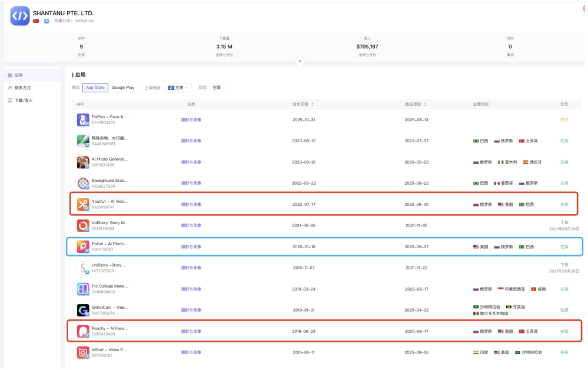The height and width of the screenshot is (370, 588).
Task: Click the YouCut scissors app icon
Action: [83, 205]
